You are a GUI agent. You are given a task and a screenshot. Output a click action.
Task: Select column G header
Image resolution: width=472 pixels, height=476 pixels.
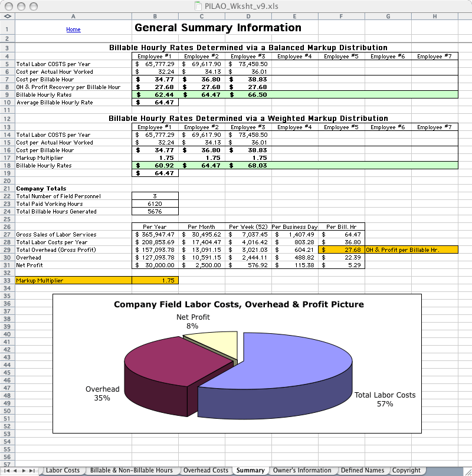point(388,17)
